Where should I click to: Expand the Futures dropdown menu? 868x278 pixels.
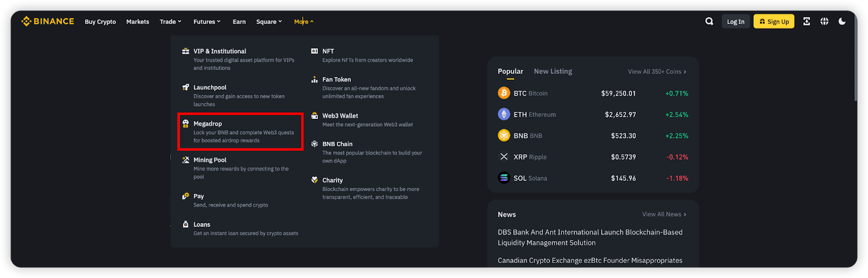point(207,22)
